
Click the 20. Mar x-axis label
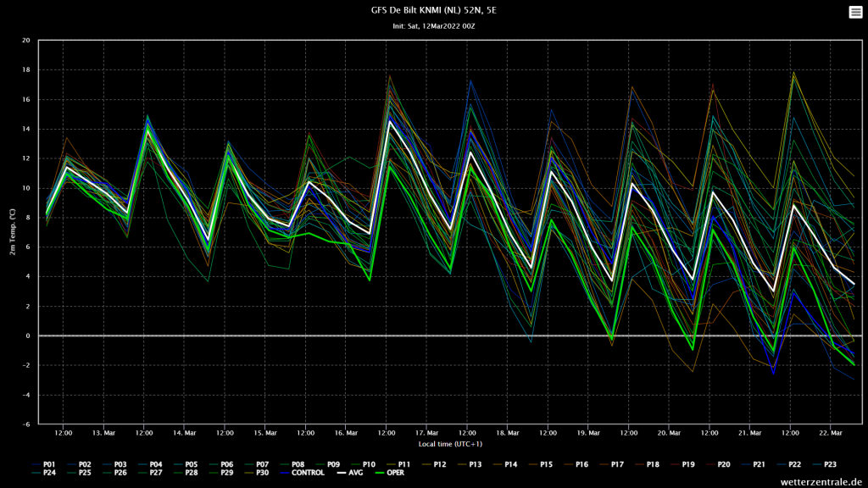click(669, 433)
